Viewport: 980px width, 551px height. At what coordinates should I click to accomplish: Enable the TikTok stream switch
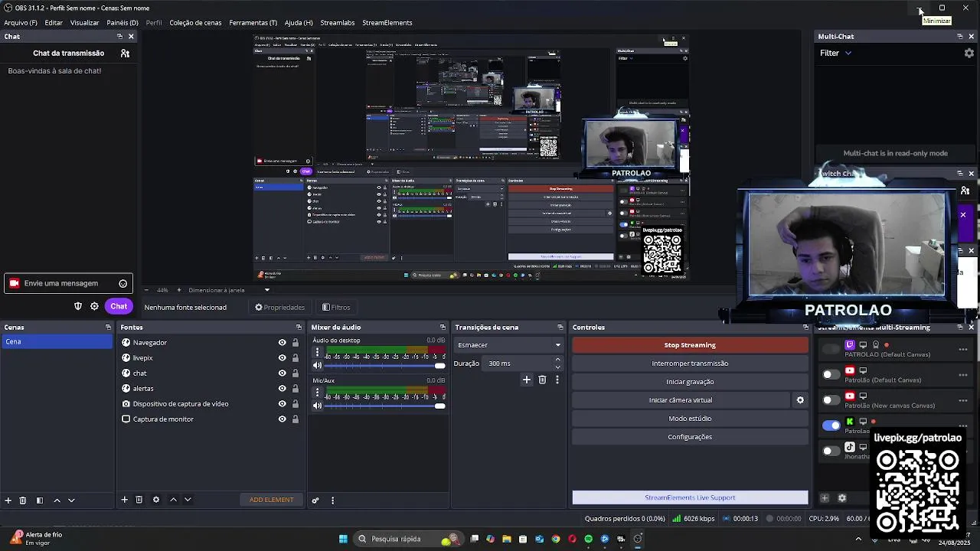pos(831,451)
